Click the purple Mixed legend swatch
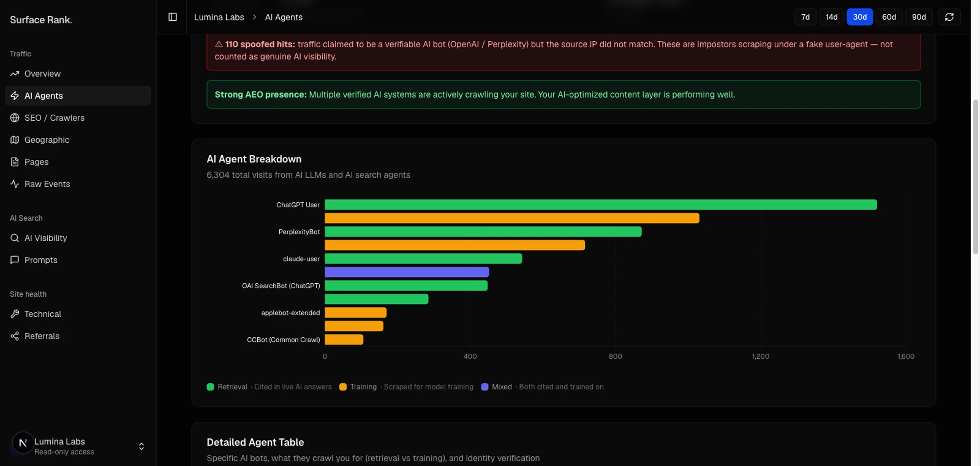The image size is (980, 466). click(x=485, y=387)
